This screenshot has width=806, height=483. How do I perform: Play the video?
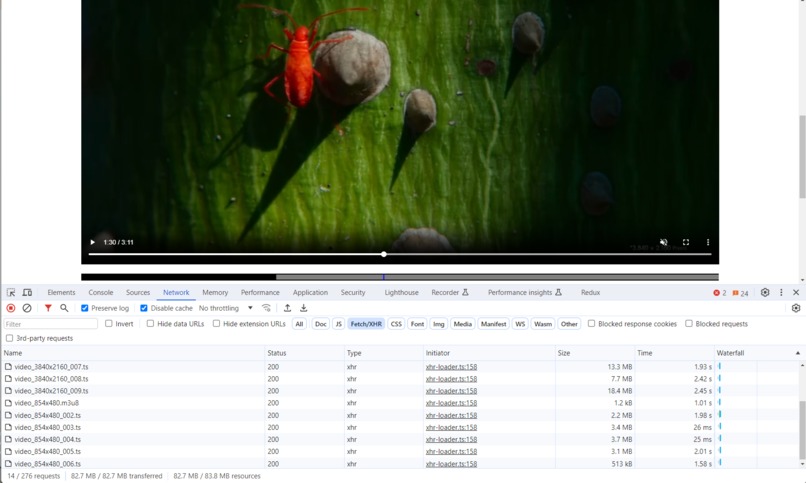point(93,242)
